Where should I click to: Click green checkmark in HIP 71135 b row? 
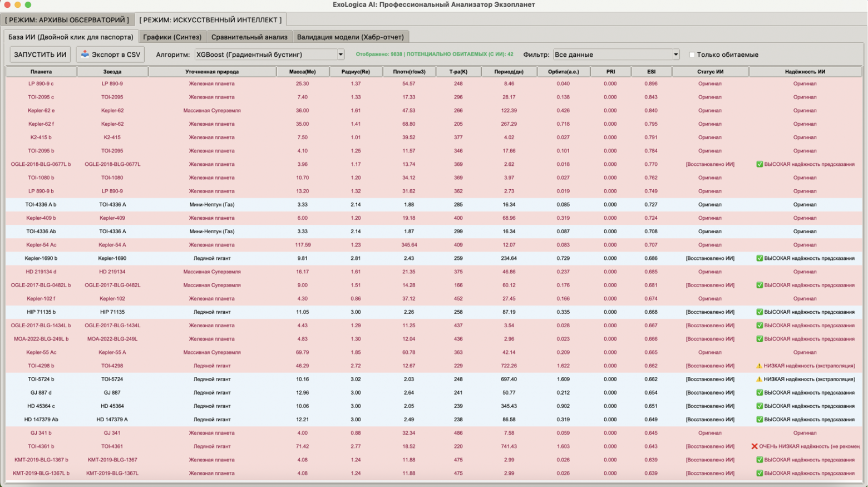(x=759, y=312)
